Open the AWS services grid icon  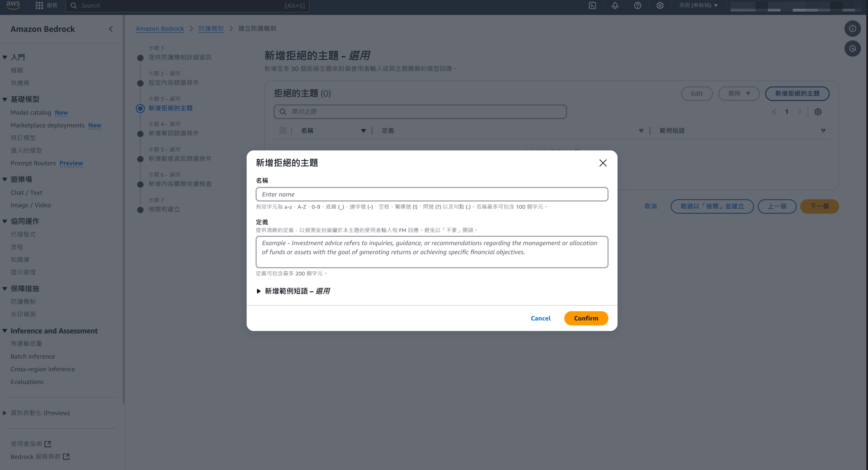click(x=39, y=6)
